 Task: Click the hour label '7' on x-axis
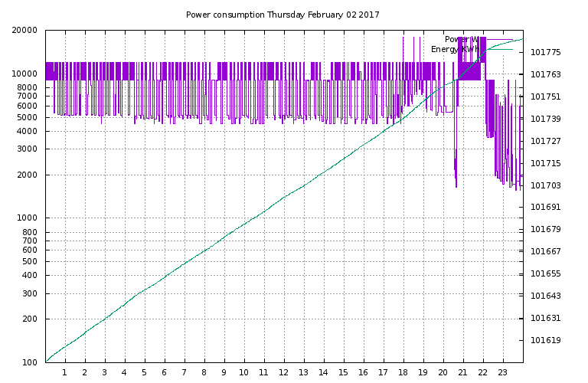pyautogui.click(x=184, y=372)
